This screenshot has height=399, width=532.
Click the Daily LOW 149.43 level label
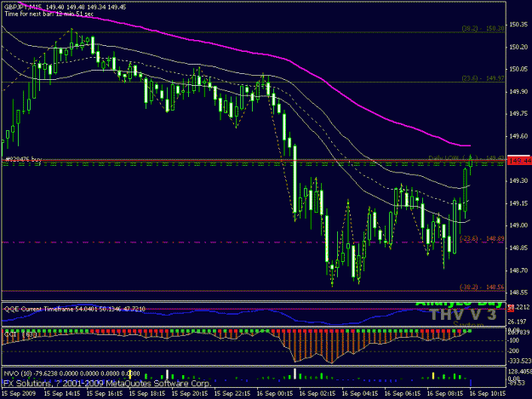click(x=466, y=158)
